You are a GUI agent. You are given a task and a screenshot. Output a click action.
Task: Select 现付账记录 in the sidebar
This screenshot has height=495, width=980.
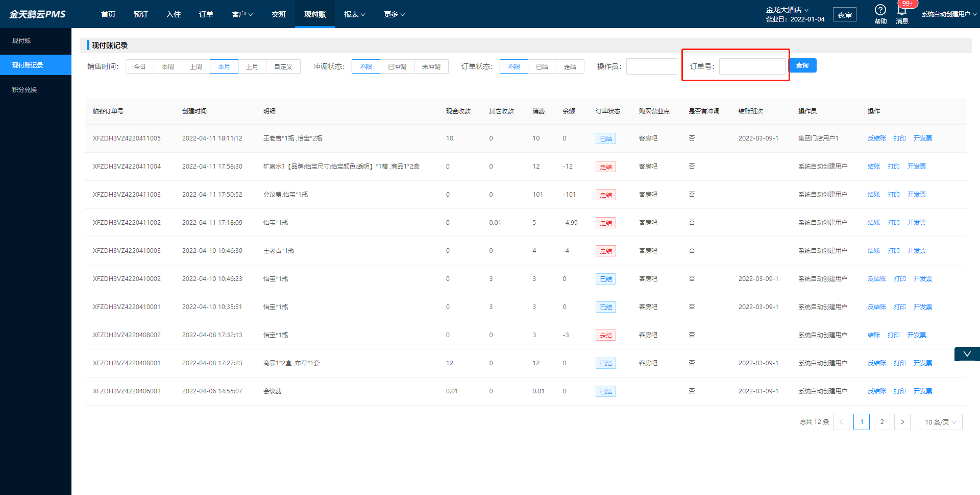click(x=36, y=65)
